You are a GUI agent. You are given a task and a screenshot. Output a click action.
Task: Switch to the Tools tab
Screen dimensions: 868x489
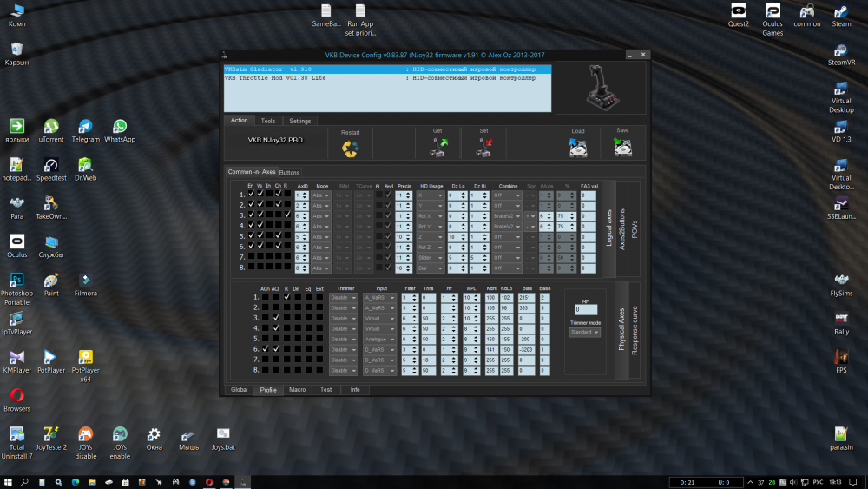268,121
